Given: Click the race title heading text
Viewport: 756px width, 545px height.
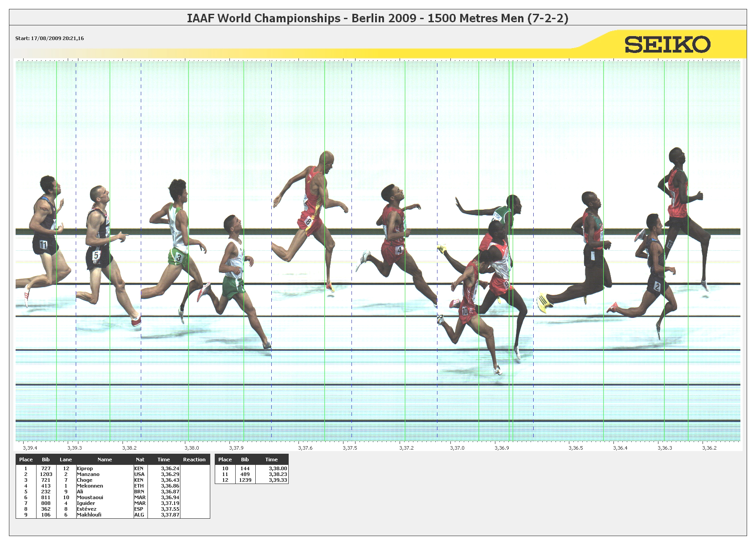Looking at the screenshot, I should point(377,18).
